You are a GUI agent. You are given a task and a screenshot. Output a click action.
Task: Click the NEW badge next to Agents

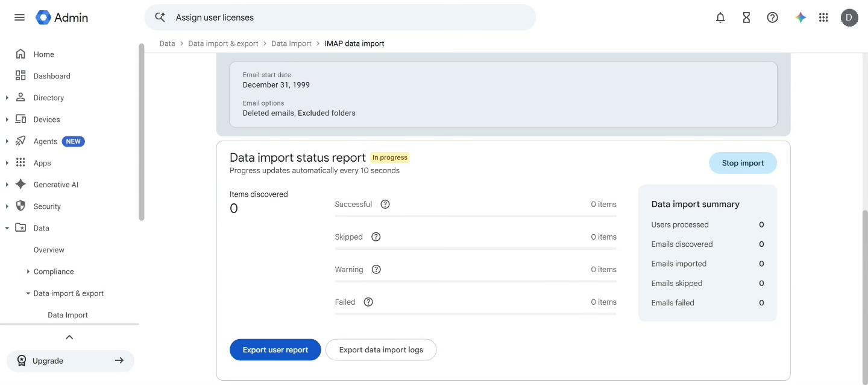[x=74, y=141]
